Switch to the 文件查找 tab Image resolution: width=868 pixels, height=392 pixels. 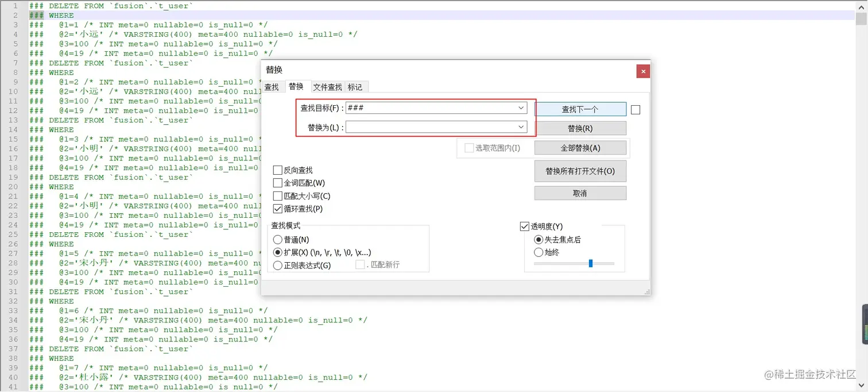point(327,87)
